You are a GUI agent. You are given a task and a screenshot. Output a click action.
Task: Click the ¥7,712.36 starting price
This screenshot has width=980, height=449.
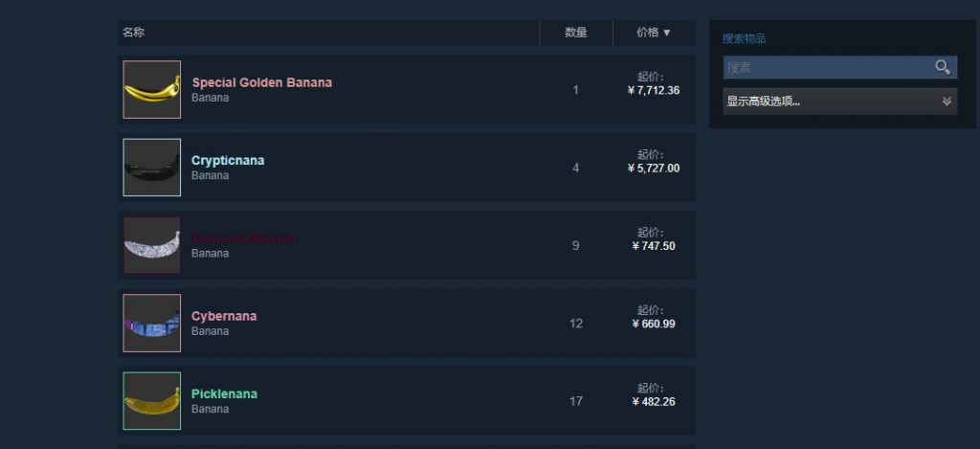click(654, 91)
